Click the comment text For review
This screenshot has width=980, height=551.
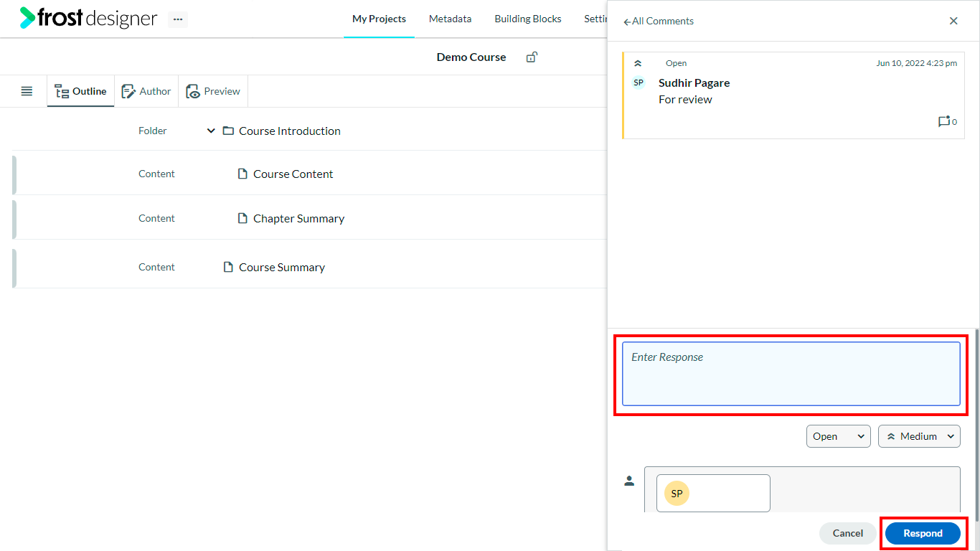tap(685, 99)
